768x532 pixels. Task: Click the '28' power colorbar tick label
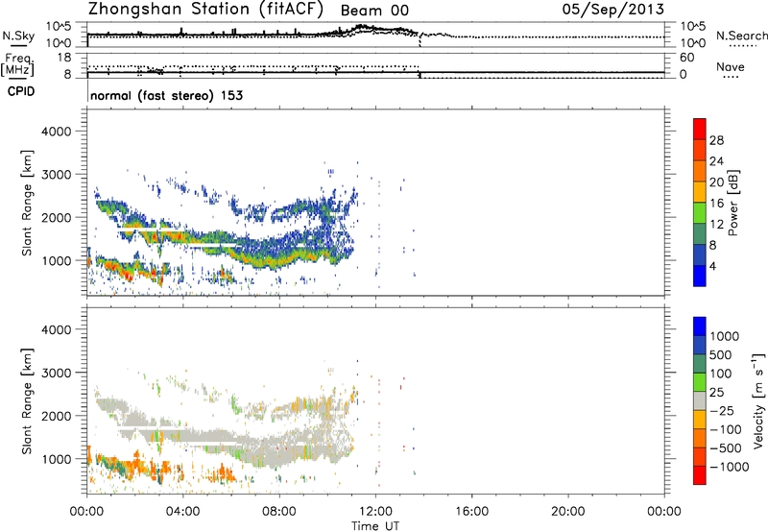coord(716,140)
